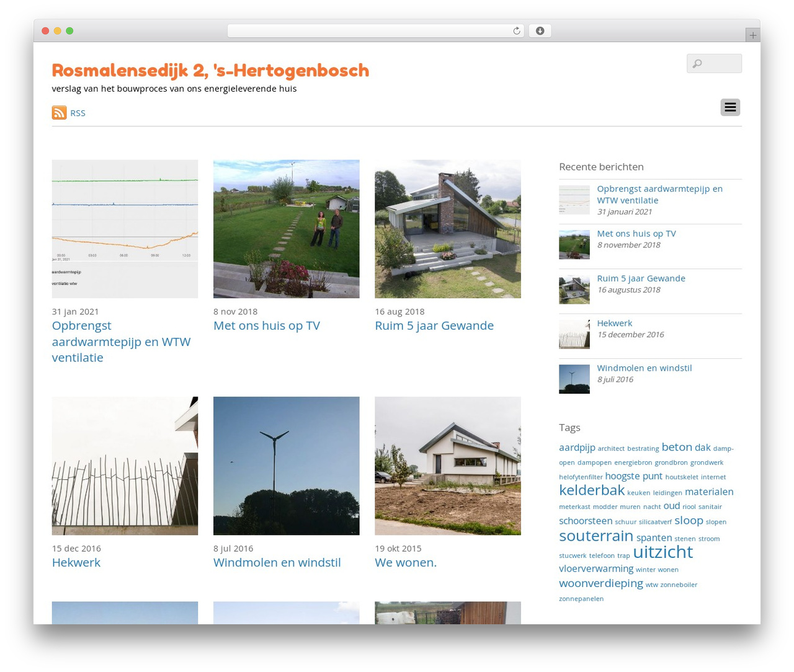Open the 'We wonen.' post title

[406, 562]
